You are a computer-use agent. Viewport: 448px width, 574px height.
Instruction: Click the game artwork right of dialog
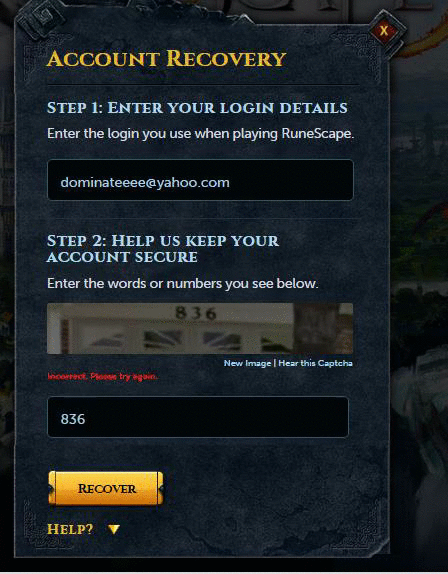pyautogui.click(x=419, y=293)
